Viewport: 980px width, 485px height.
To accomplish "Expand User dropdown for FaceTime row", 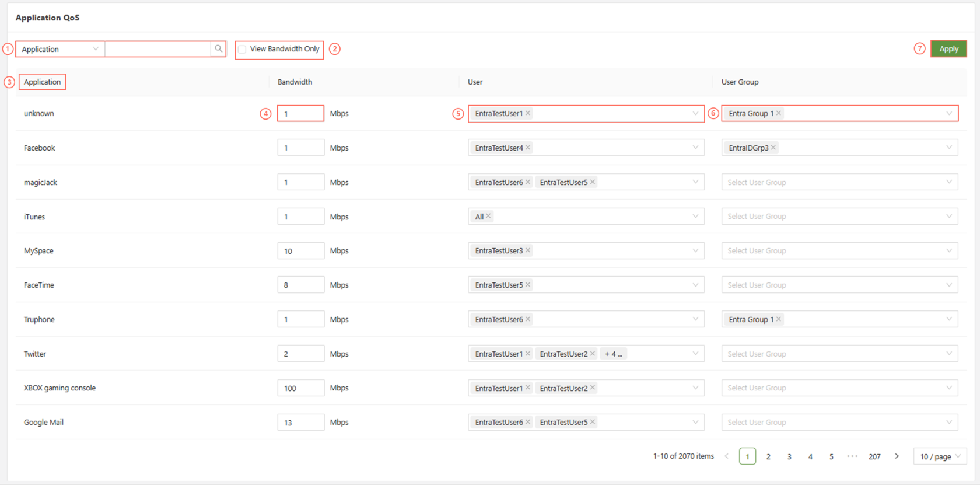I will 586,285.
